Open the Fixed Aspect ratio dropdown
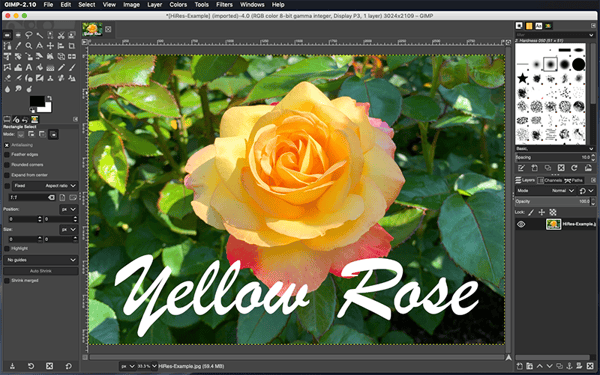 pos(44,186)
